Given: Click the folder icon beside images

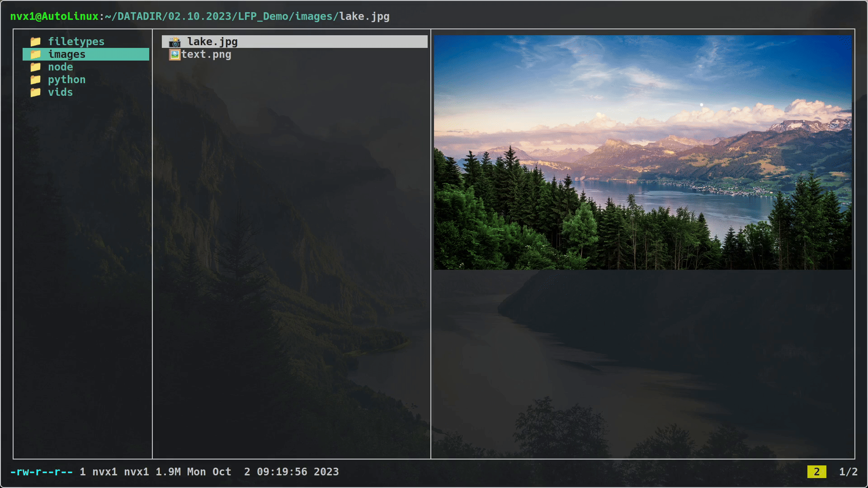Looking at the screenshot, I should pyautogui.click(x=35, y=54).
